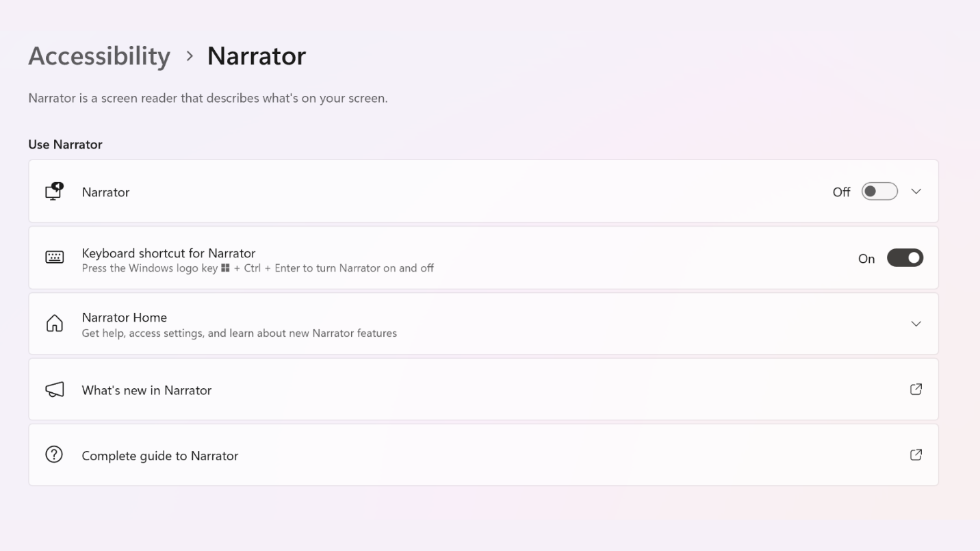Click the keyboard icon for Narrator shortcut
980x551 pixels.
point(54,257)
